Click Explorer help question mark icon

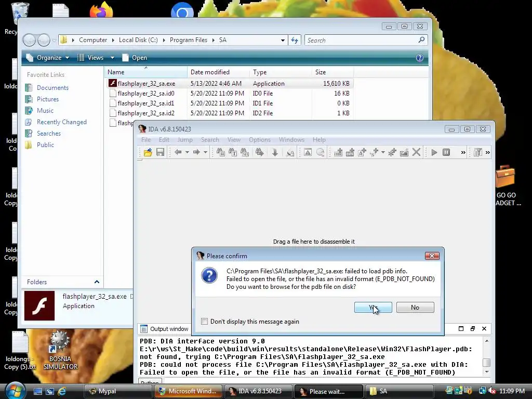coord(420,58)
